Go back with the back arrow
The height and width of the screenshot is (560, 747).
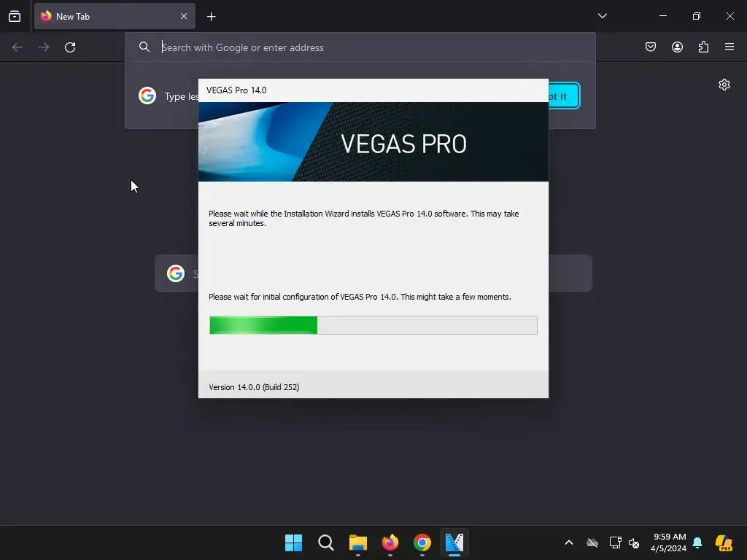(x=18, y=47)
